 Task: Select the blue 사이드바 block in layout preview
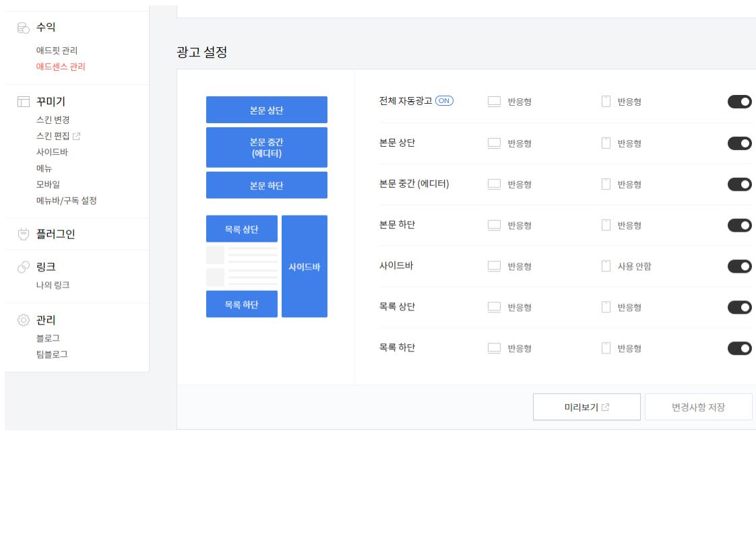(305, 266)
